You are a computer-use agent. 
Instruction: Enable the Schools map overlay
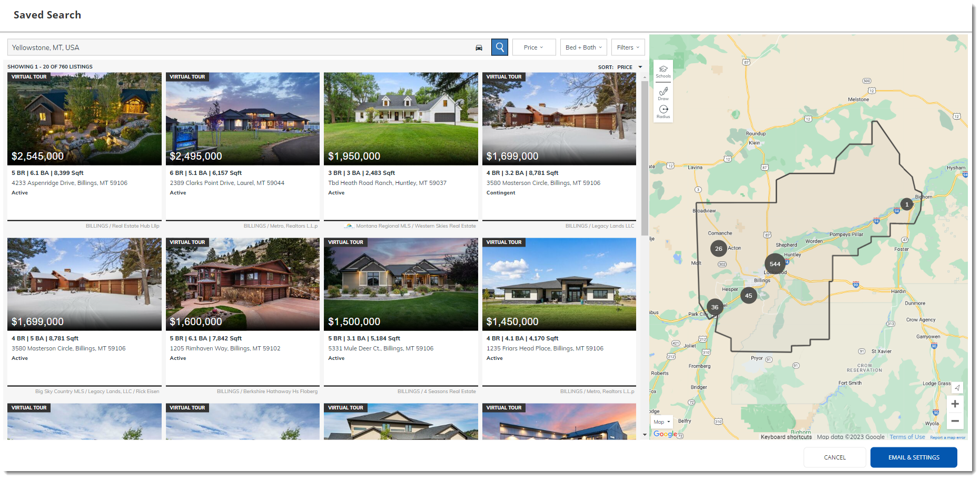663,72
